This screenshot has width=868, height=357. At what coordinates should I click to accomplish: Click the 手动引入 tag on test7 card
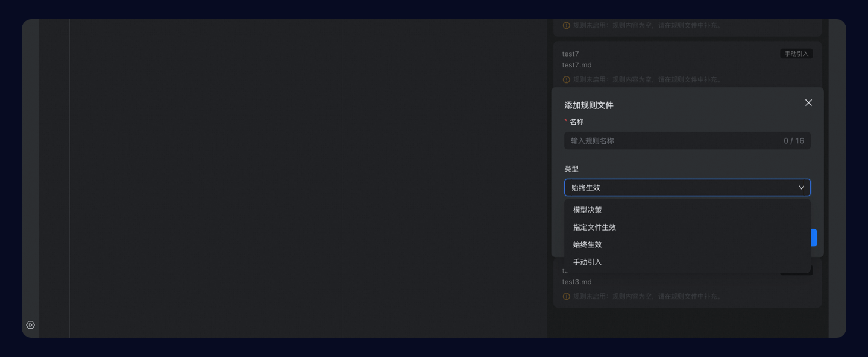796,54
